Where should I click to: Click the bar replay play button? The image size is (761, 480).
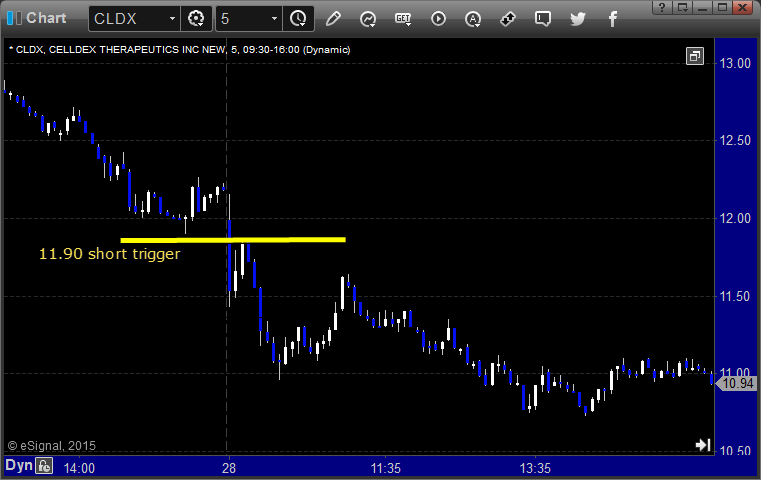438,19
